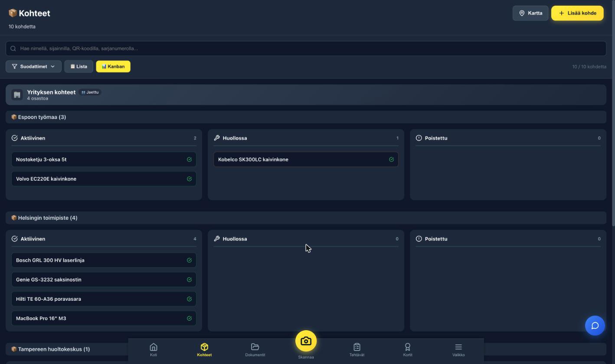Open the Volvo EC220E kaivinkone card

click(x=104, y=179)
